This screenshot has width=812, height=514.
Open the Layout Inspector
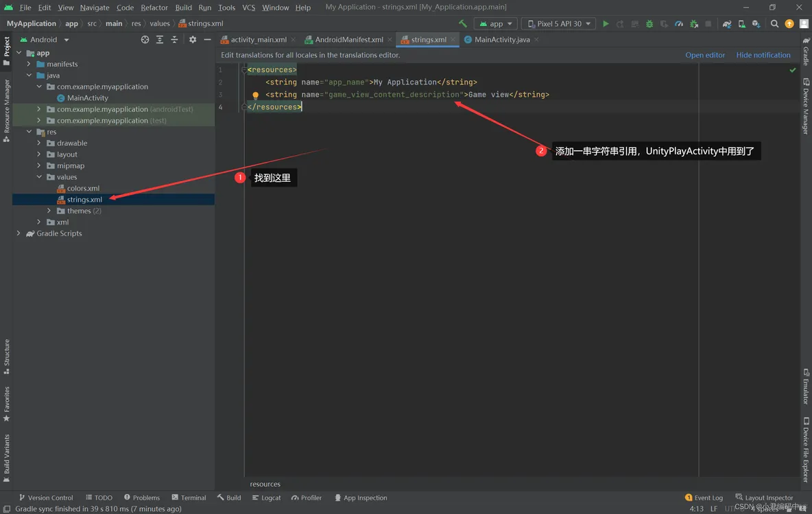(764, 498)
